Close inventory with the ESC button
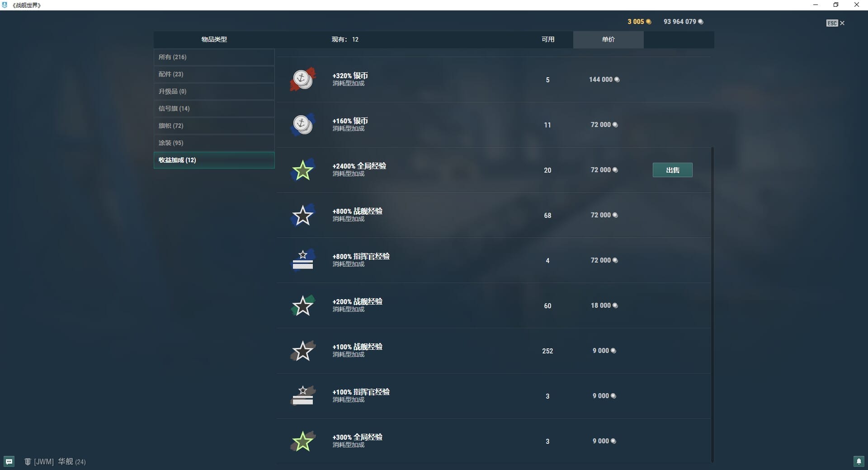 835,23
